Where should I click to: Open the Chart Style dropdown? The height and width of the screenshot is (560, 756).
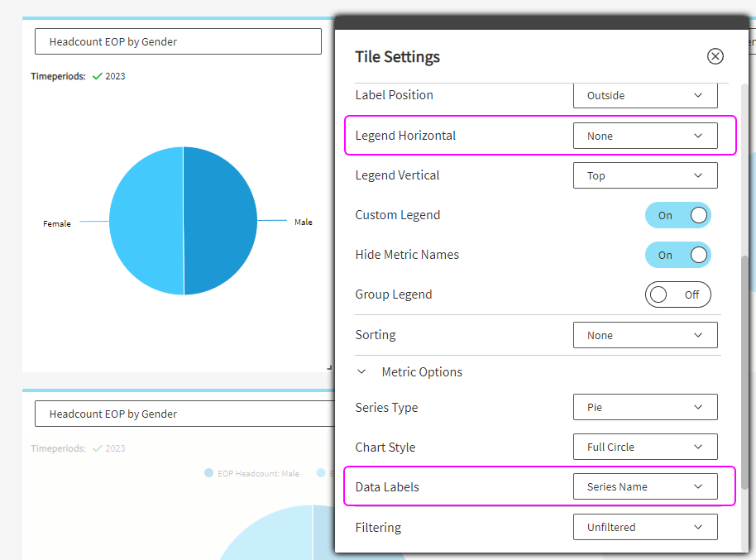[644, 447]
